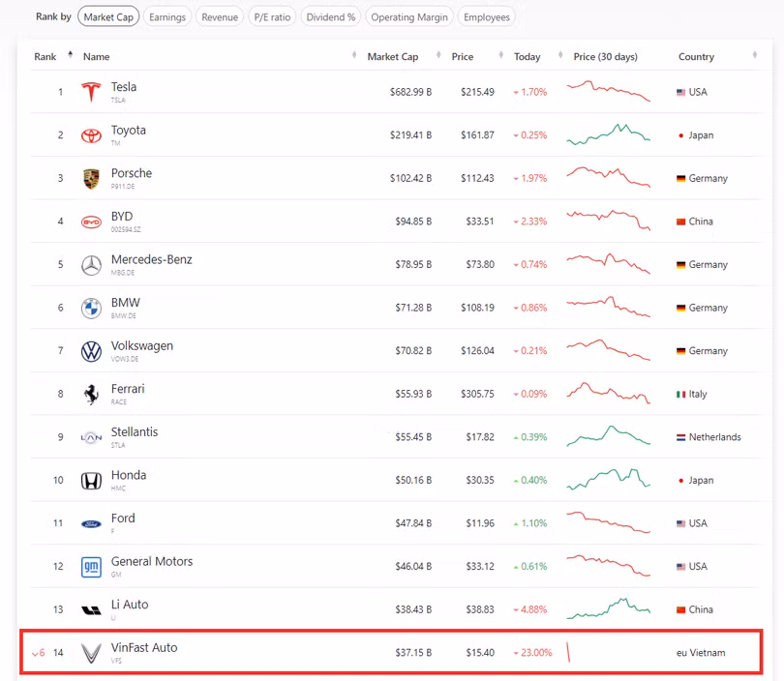784x681 pixels.
Task: Click the Ferrari prancing horse icon
Action: tap(91, 394)
